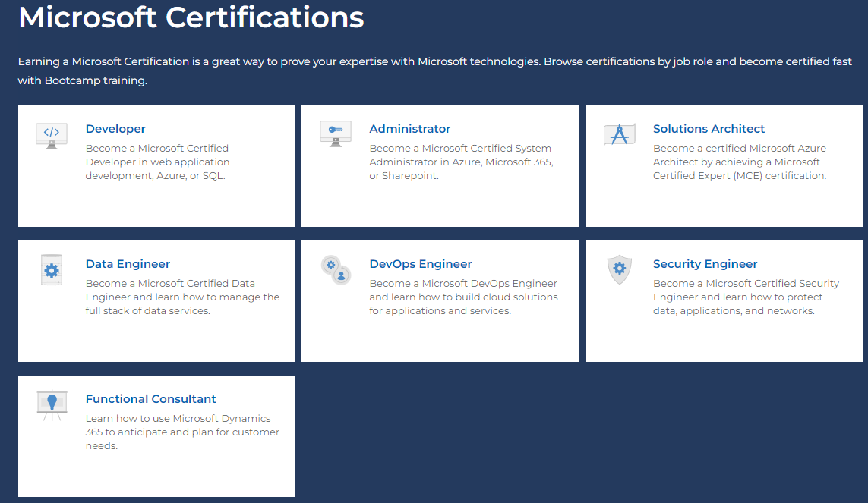
Task: Click the Developer monitor code icon
Action: [51, 135]
